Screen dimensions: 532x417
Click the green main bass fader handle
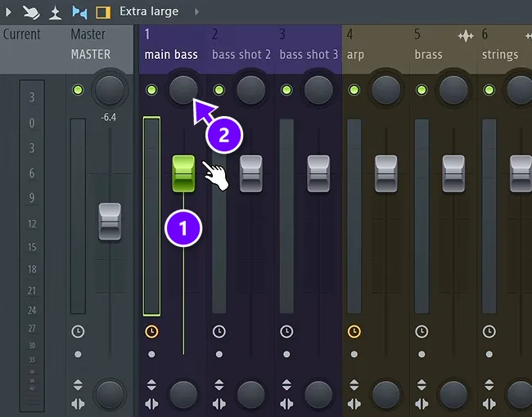183,173
